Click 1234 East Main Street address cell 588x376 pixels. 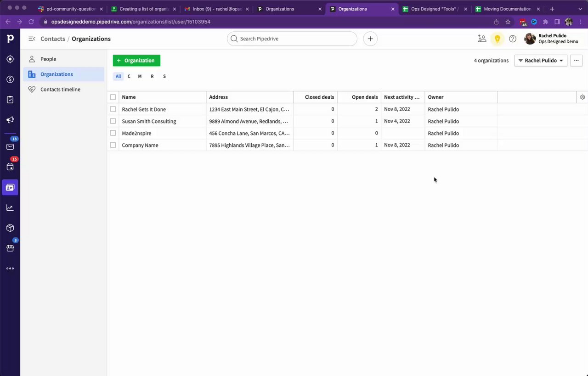click(x=250, y=109)
